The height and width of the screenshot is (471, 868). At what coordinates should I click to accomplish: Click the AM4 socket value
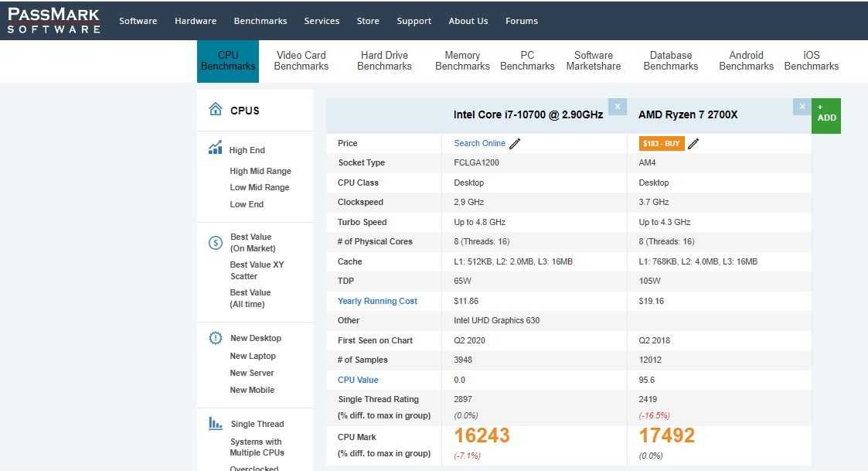647,163
